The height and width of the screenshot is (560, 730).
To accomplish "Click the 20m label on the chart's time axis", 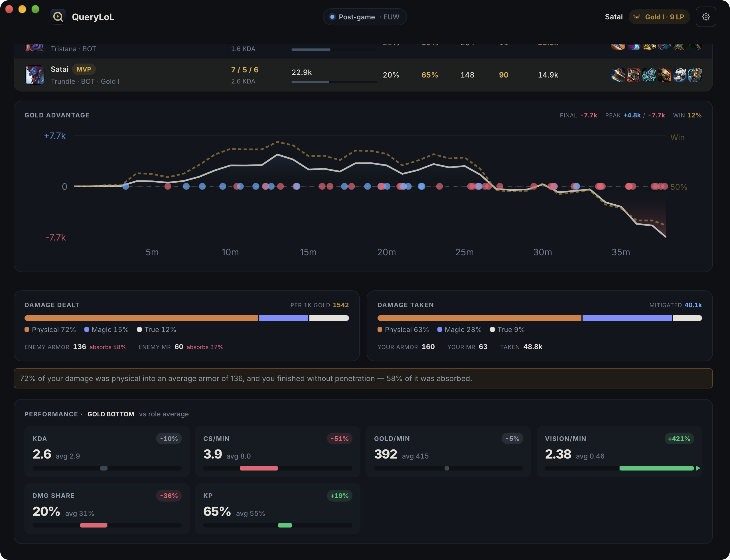I will pos(386,252).
